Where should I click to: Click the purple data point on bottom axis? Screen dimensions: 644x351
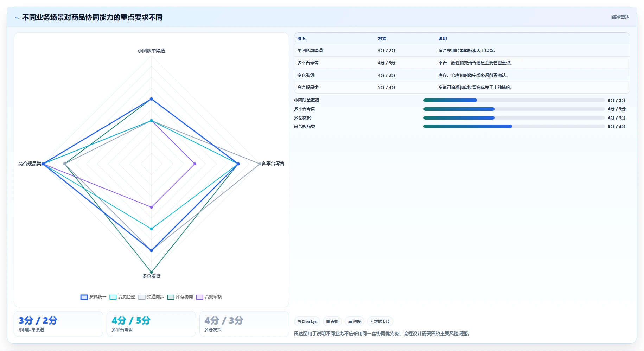(x=152, y=207)
